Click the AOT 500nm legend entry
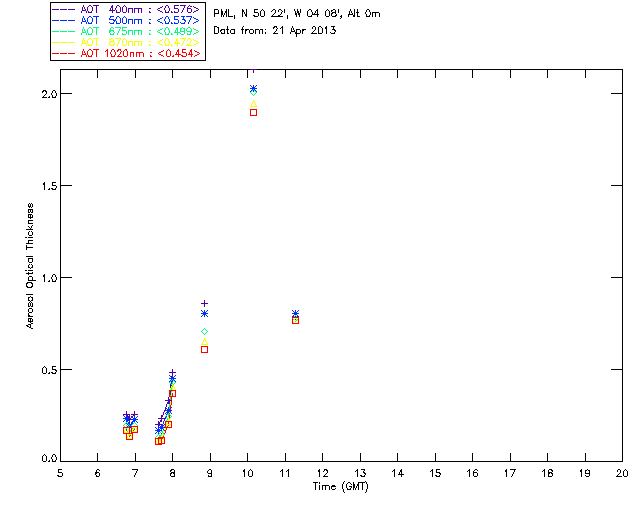The height and width of the screenshot is (512, 640). click(127, 20)
